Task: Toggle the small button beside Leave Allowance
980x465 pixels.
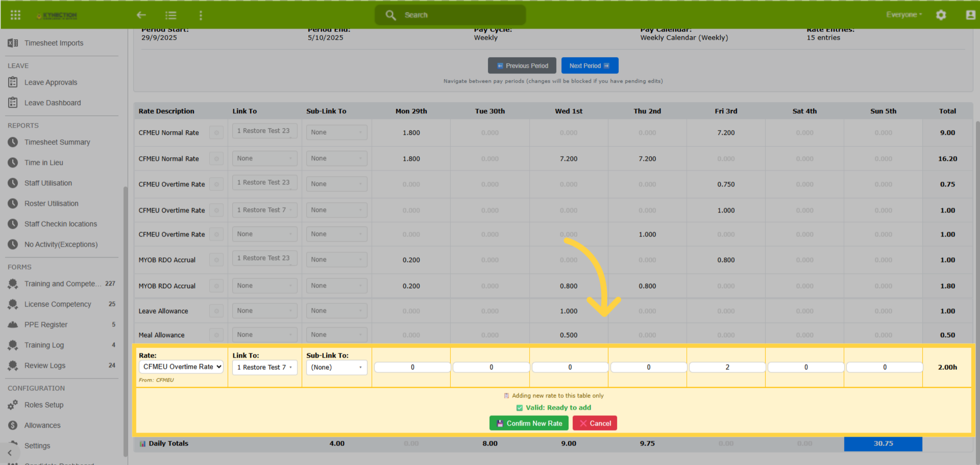Action: click(216, 311)
